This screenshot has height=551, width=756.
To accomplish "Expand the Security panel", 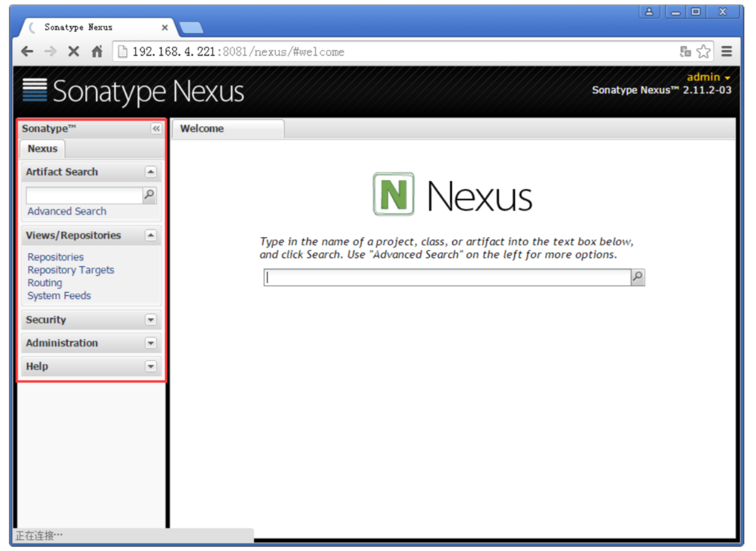I will tap(151, 320).
